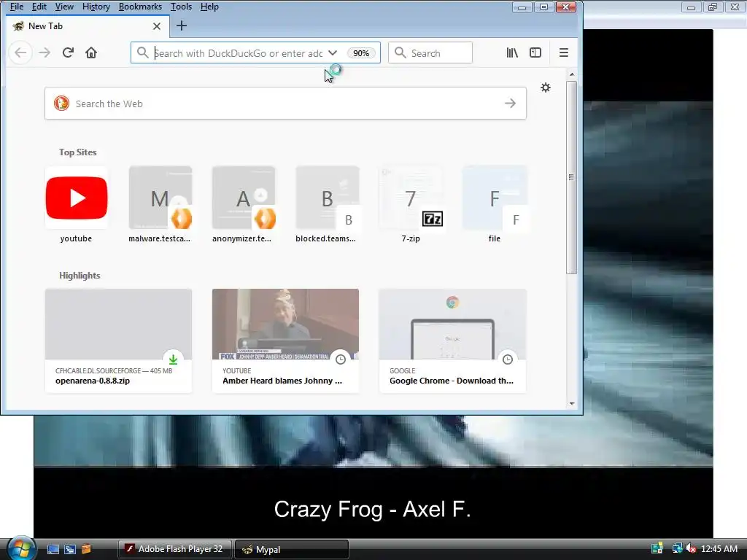The image size is (747, 560).
Task: Open the hamburger application menu
Action: point(564,52)
